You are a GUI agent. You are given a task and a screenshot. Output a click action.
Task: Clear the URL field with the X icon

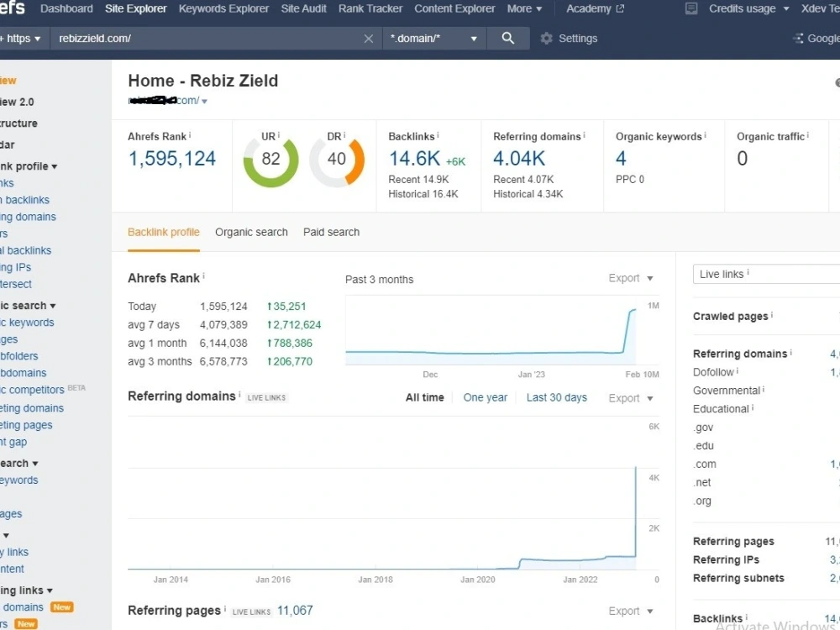369,39
